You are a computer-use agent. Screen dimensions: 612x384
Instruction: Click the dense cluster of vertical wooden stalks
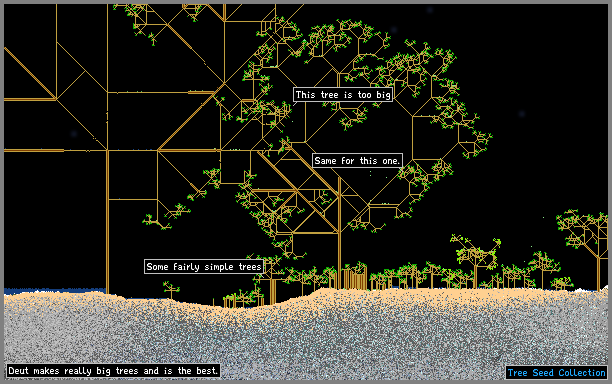(x=355, y=279)
